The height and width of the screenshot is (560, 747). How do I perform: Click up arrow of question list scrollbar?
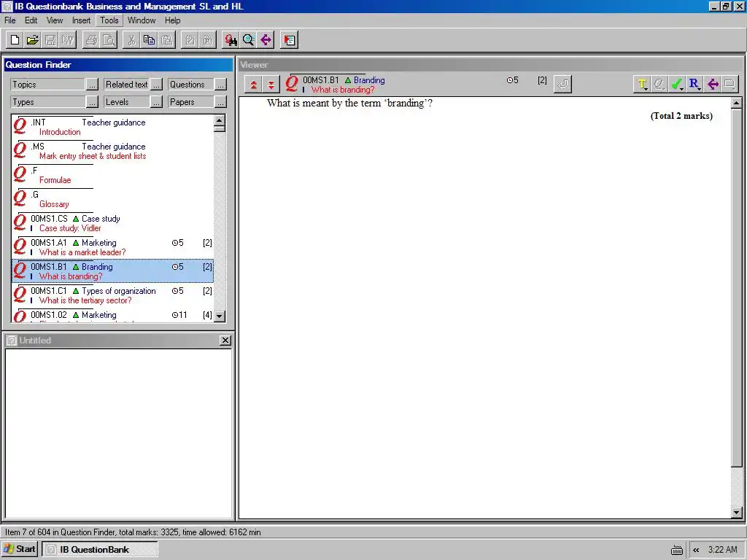[x=220, y=120]
